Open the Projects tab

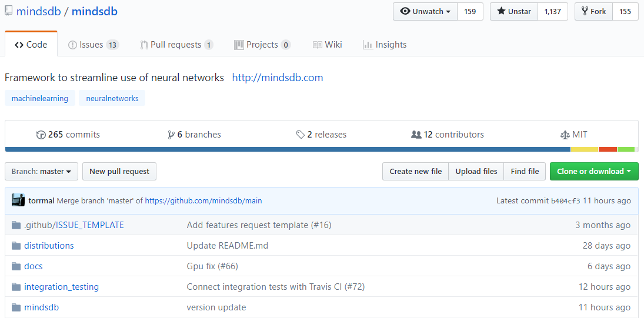pyautogui.click(x=262, y=44)
